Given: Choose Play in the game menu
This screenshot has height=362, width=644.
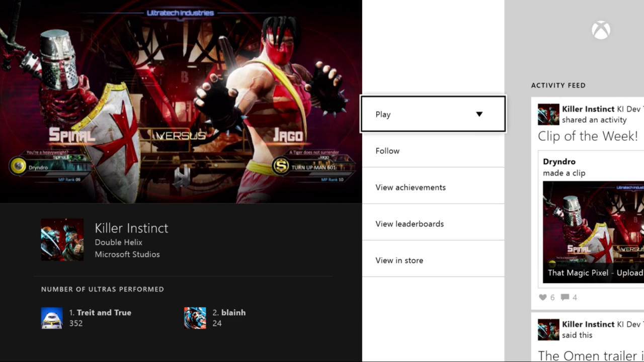Looking at the screenshot, I should [433, 114].
